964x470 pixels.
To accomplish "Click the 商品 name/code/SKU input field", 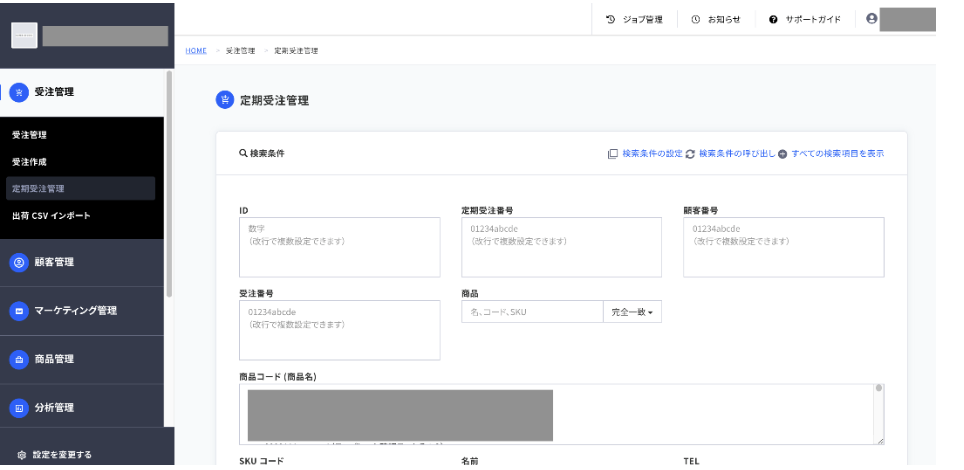I will point(532,312).
